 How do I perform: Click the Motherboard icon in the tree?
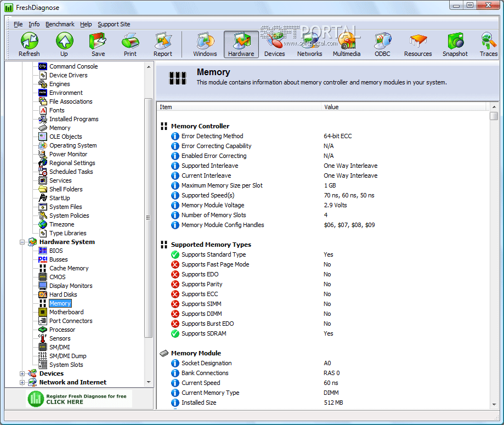(43, 312)
